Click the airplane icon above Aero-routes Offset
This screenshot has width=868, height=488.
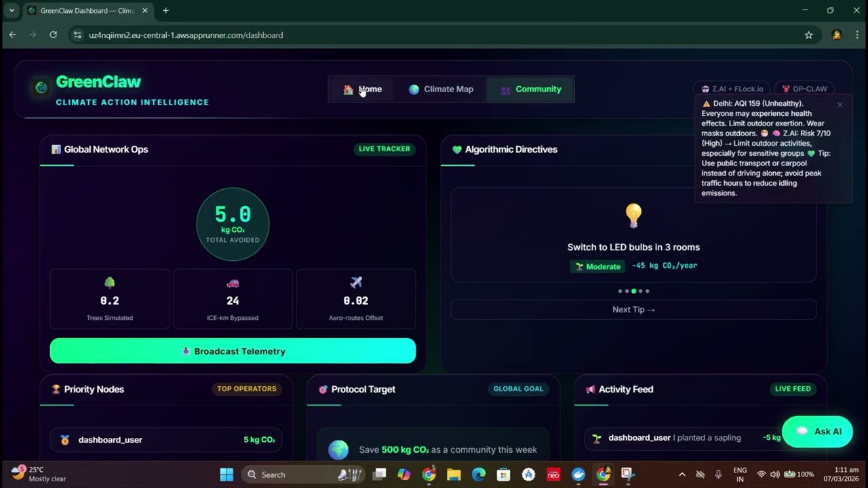click(356, 283)
